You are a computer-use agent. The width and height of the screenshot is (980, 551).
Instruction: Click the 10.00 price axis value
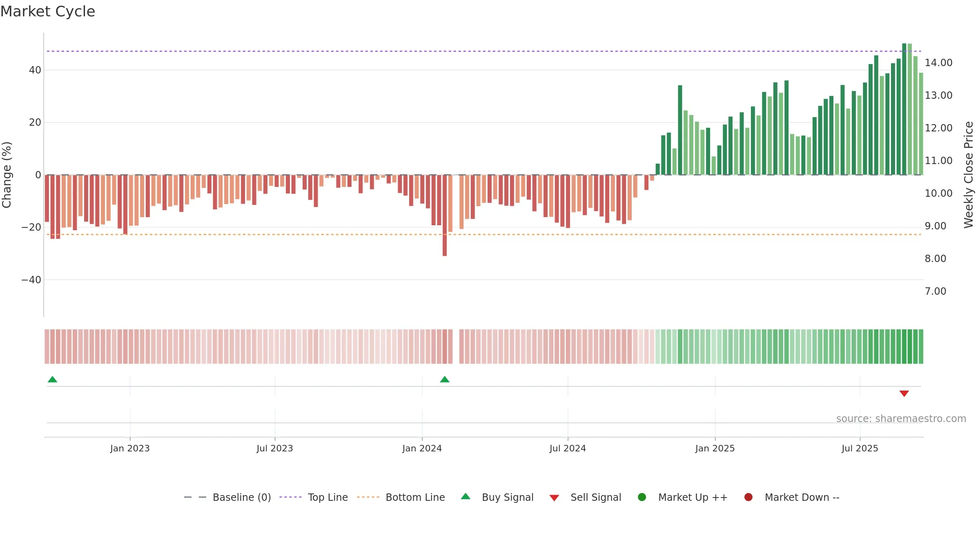tap(938, 193)
